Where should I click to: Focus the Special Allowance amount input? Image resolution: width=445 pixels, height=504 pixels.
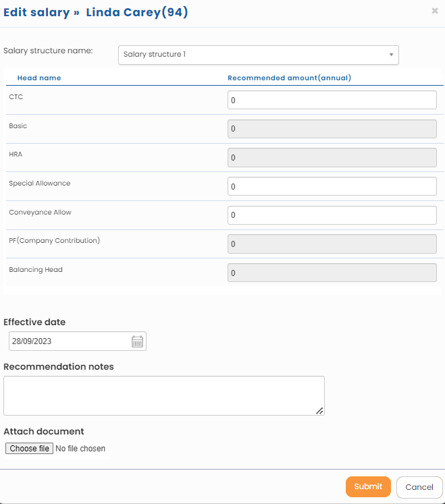(332, 186)
